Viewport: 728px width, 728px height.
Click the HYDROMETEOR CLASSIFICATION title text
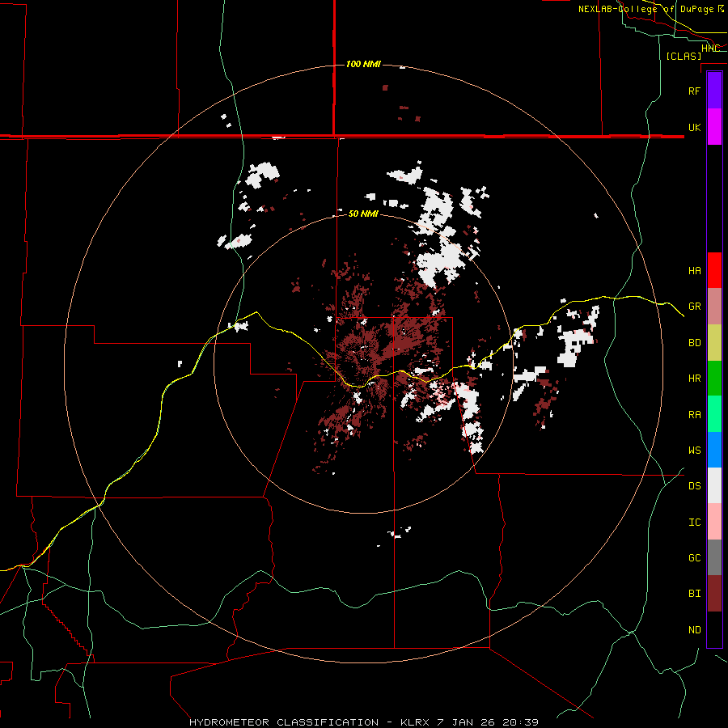(x=284, y=722)
